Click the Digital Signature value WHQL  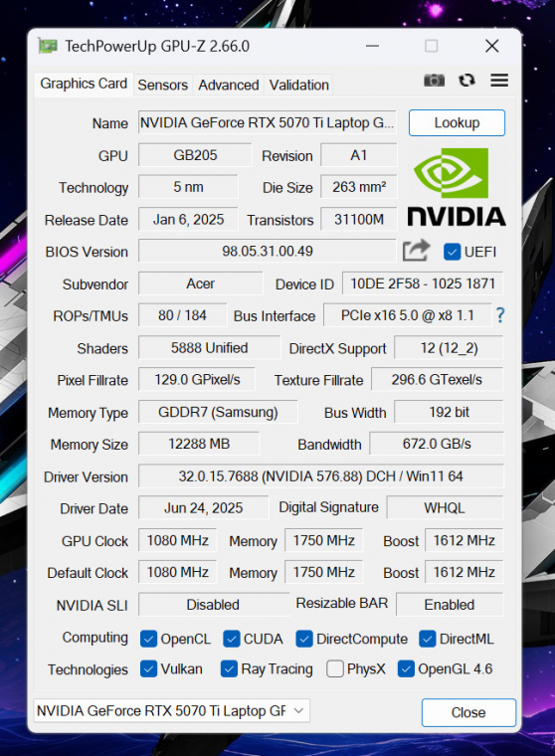tap(445, 508)
